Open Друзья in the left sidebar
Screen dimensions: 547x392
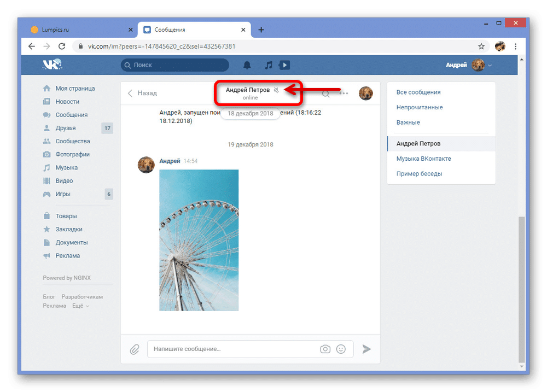click(x=66, y=128)
